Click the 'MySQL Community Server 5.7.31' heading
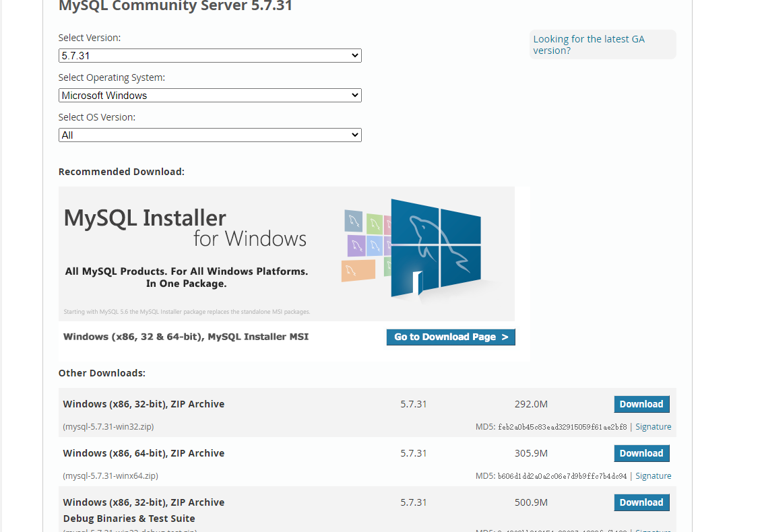 pyautogui.click(x=175, y=6)
